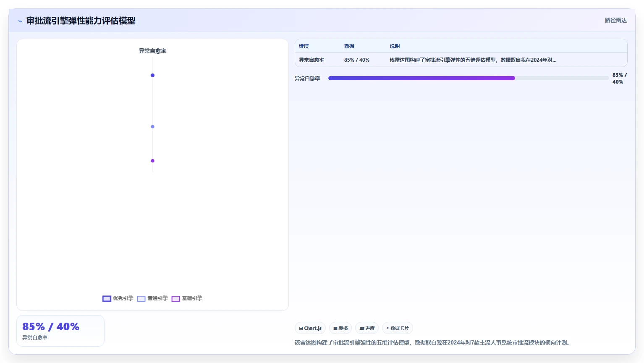Click the lightning icon beside the page title
The width and height of the screenshot is (644, 363).
click(20, 21)
